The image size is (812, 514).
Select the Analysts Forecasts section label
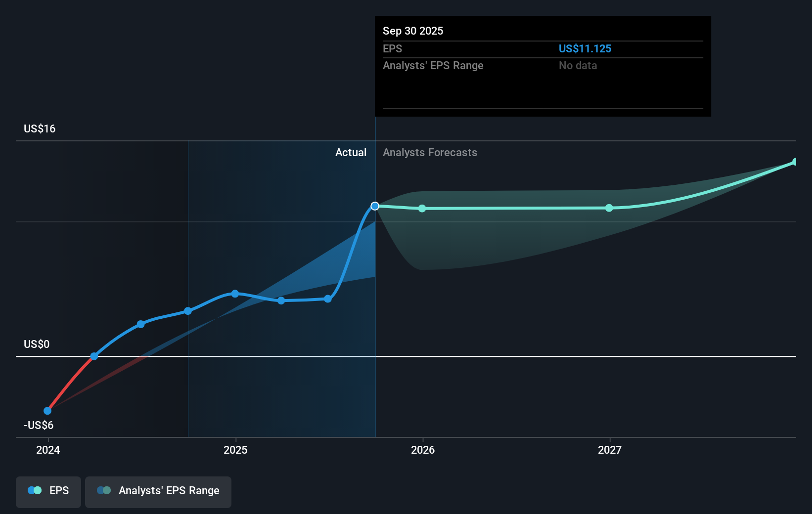[x=429, y=152]
